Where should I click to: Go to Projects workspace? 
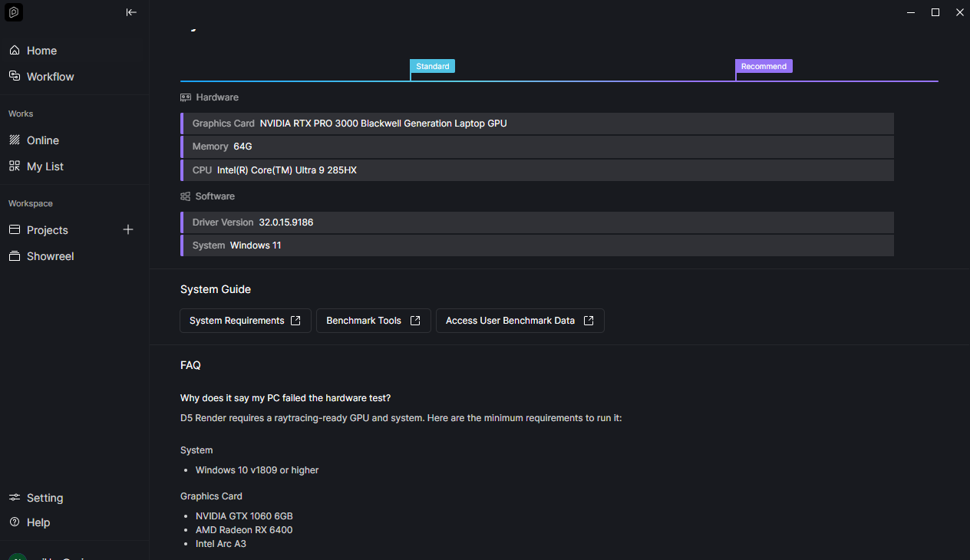(x=47, y=230)
